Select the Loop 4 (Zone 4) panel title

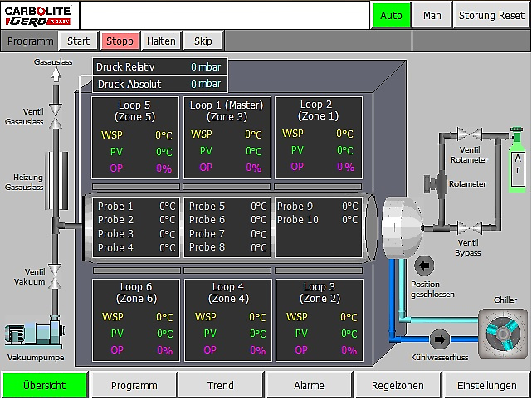tap(228, 293)
